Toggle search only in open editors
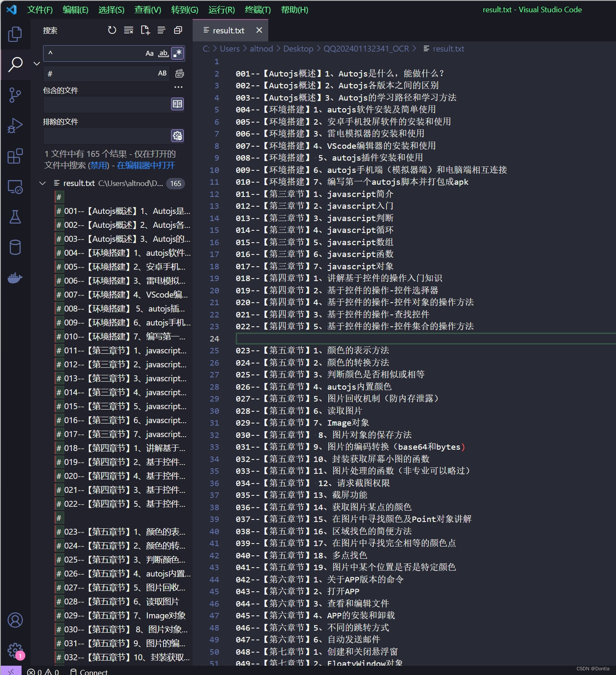 click(177, 104)
